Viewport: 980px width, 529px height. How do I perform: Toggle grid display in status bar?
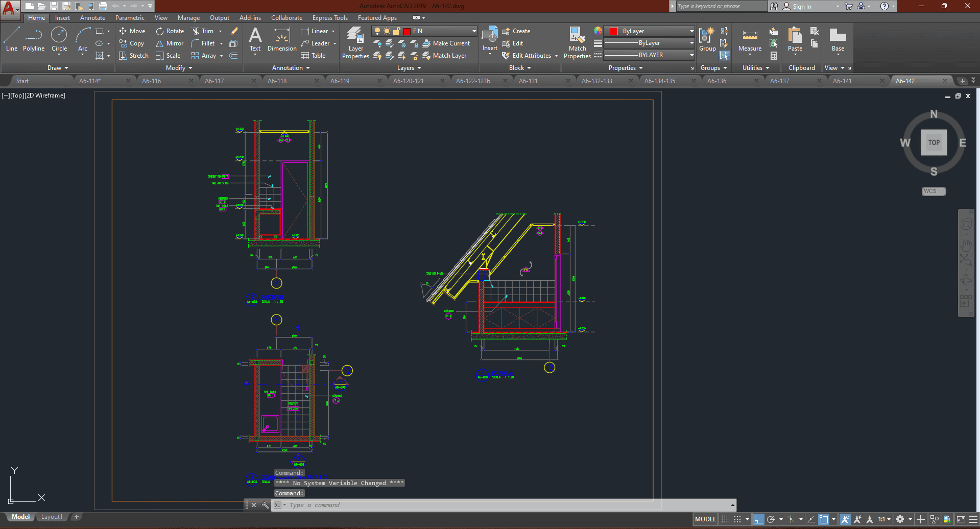pyautogui.click(x=725, y=519)
